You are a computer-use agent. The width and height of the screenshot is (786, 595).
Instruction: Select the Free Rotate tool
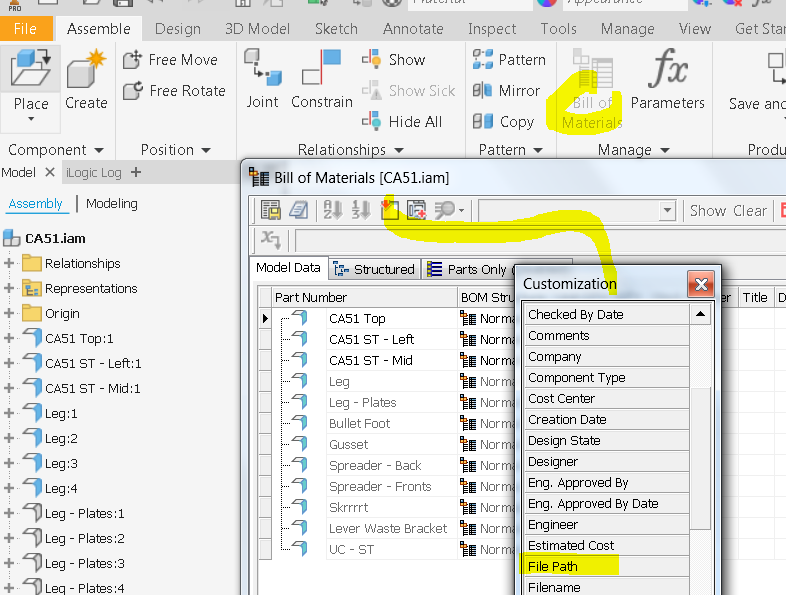pos(174,91)
